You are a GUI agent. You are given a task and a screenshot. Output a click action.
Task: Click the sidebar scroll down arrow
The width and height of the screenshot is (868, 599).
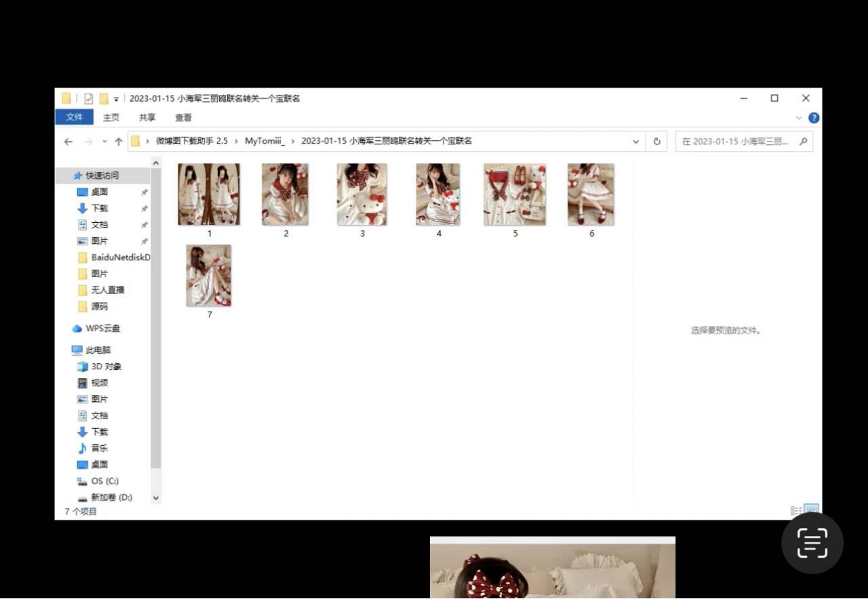point(155,498)
